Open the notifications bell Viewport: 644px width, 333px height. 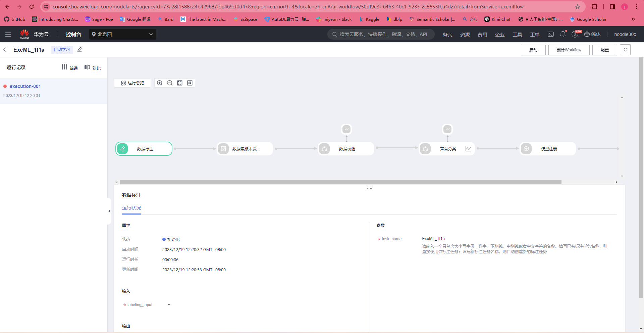[563, 34]
